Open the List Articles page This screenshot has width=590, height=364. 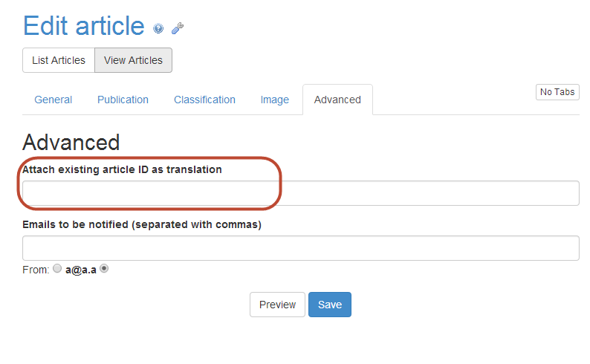click(59, 60)
